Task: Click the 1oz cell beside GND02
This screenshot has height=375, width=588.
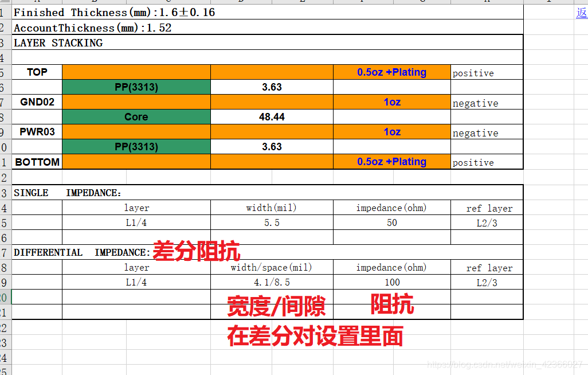Action: 391,101
